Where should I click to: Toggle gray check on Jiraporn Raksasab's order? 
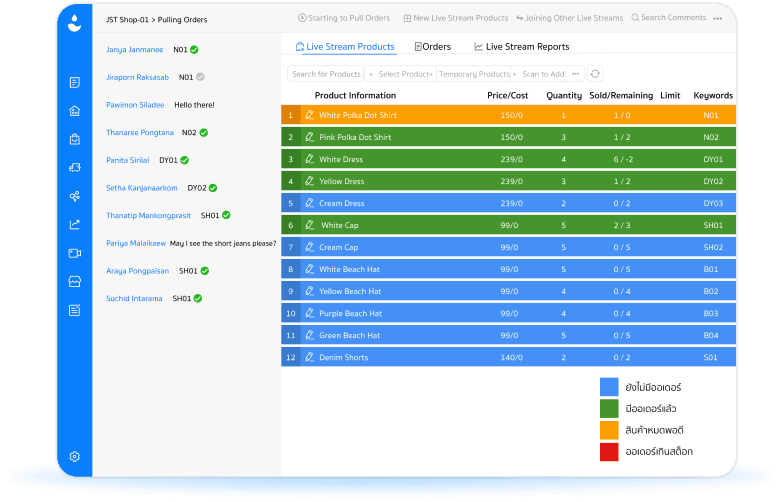point(200,77)
